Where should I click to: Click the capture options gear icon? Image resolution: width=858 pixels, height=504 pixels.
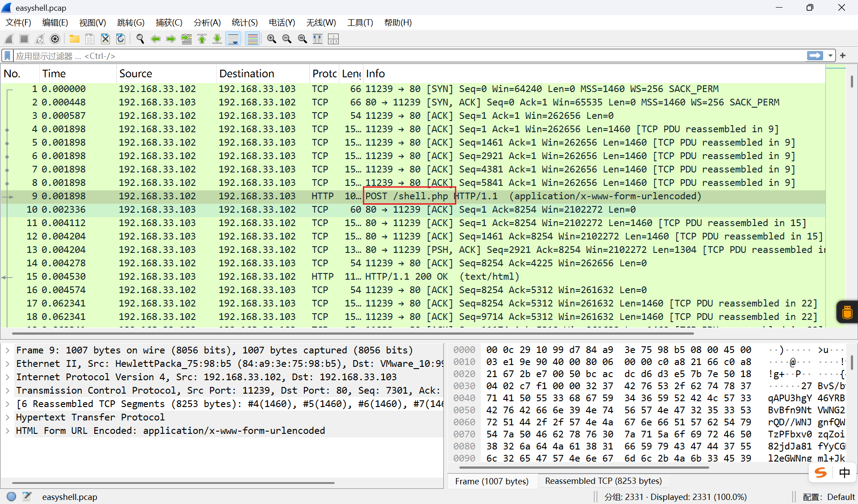pos(55,39)
